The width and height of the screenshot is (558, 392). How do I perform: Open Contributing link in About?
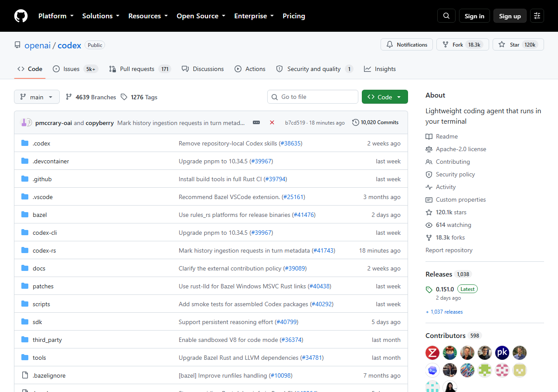(x=448, y=162)
